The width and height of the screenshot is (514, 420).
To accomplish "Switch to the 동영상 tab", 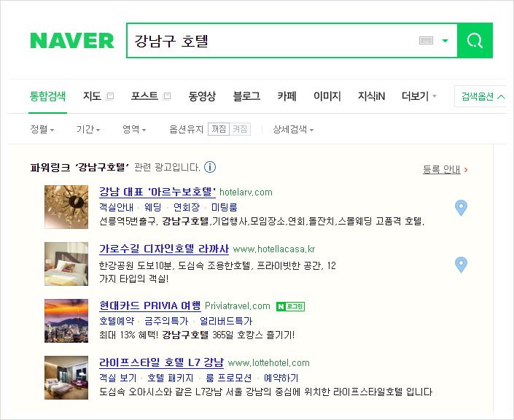I will [202, 96].
